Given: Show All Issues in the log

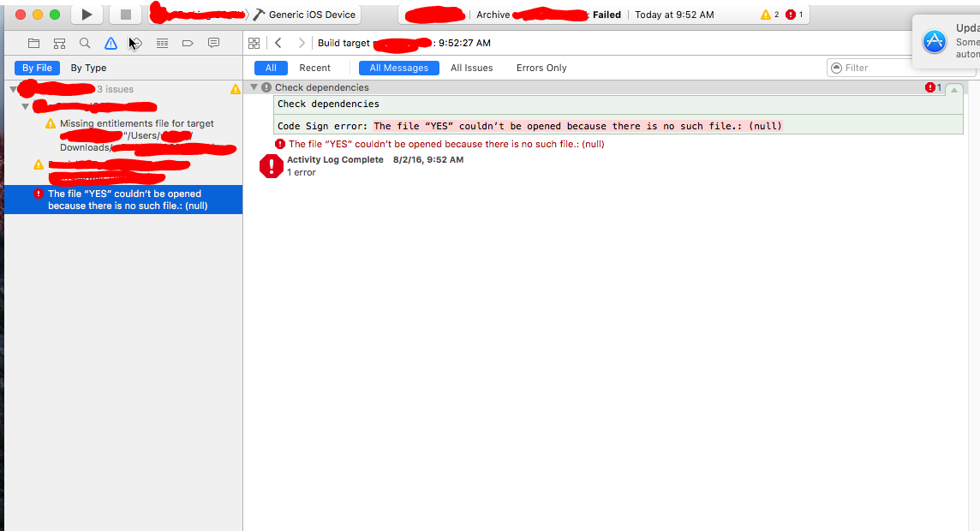Looking at the screenshot, I should [471, 68].
